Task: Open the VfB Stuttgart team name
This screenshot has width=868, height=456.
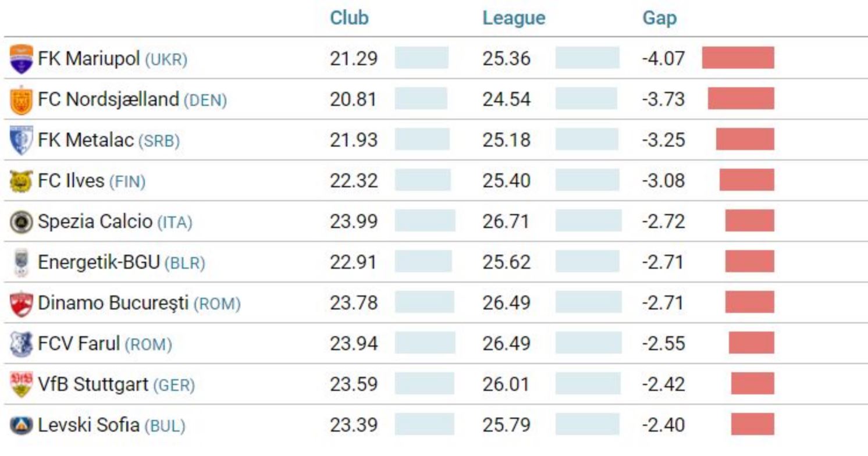Action: coord(93,384)
